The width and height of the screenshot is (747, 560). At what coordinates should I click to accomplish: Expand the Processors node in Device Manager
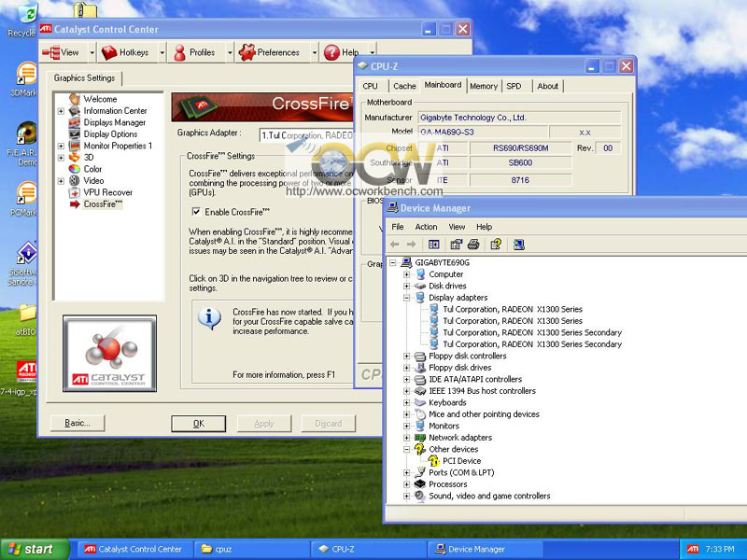point(406,484)
